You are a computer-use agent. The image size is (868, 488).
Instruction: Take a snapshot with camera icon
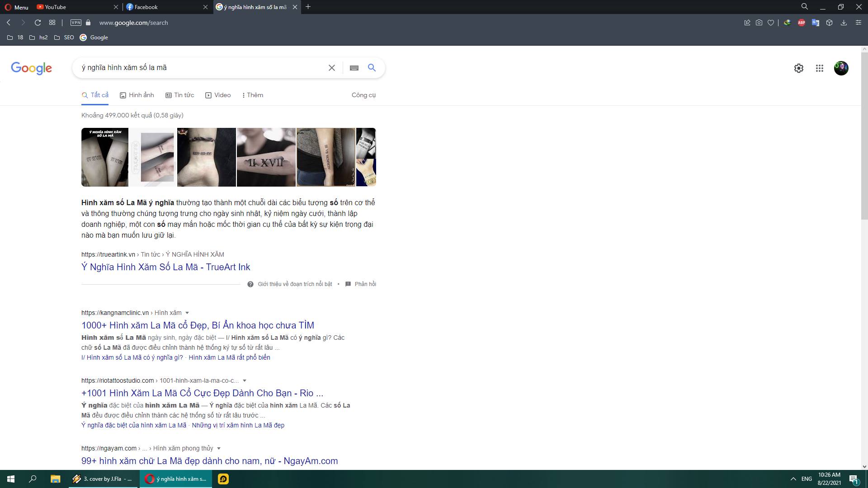coord(759,23)
